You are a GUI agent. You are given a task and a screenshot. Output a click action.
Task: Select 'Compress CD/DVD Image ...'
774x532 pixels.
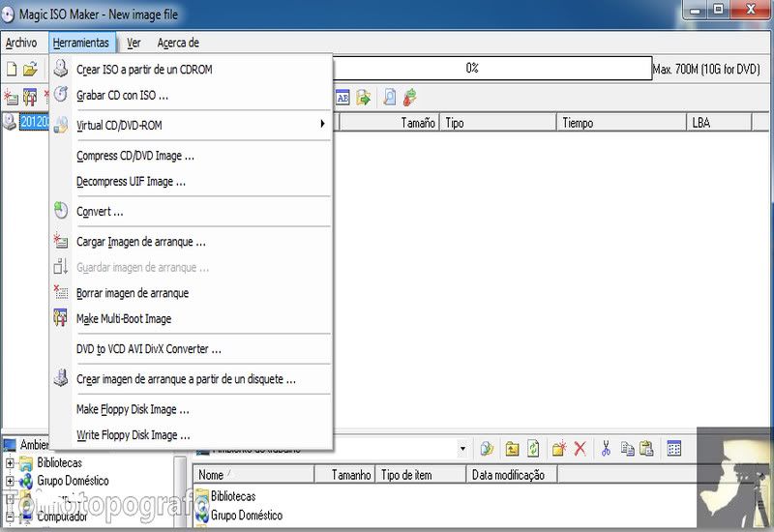(x=191, y=156)
